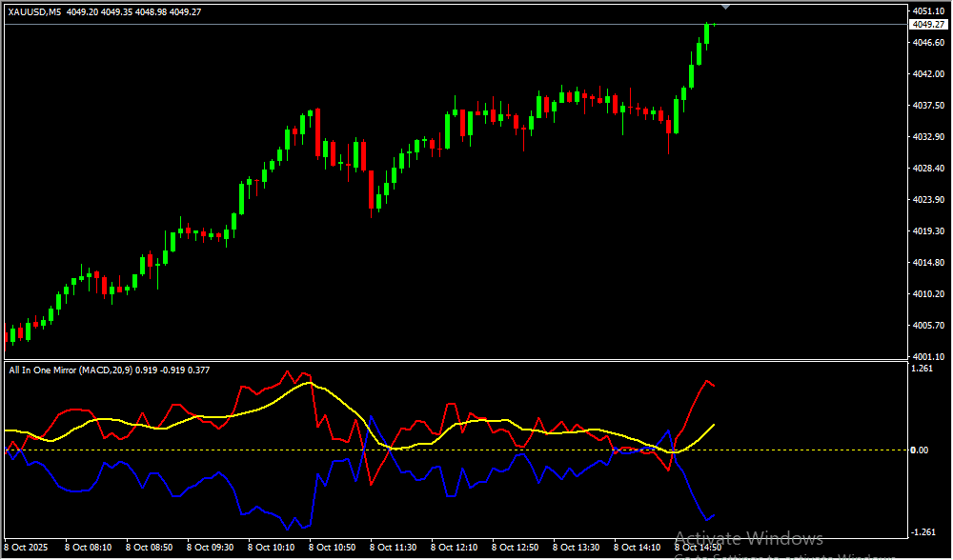The height and width of the screenshot is (560, 953).
Task: Click the Activate Windows watermark text
Action: (748, 539)
